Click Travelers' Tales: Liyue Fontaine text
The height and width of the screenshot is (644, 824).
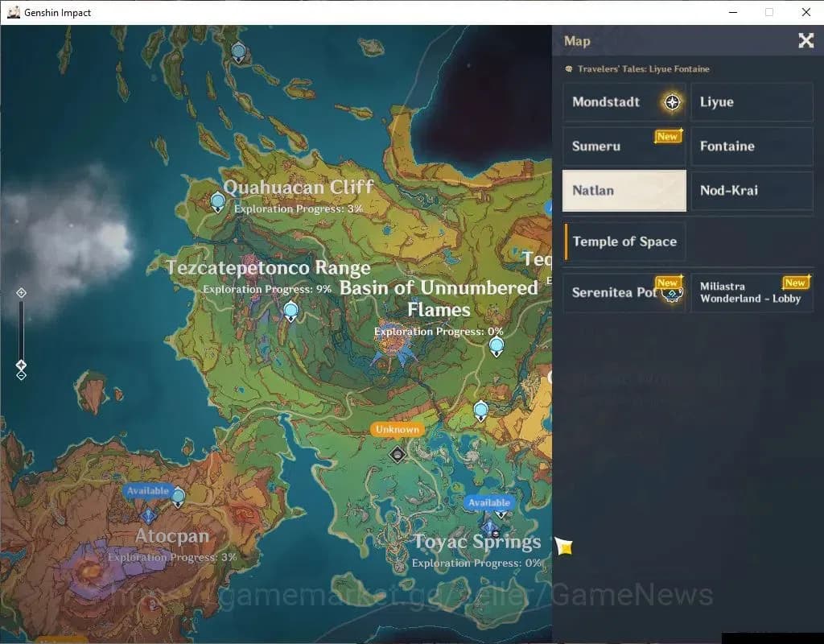tap(643, 69)
